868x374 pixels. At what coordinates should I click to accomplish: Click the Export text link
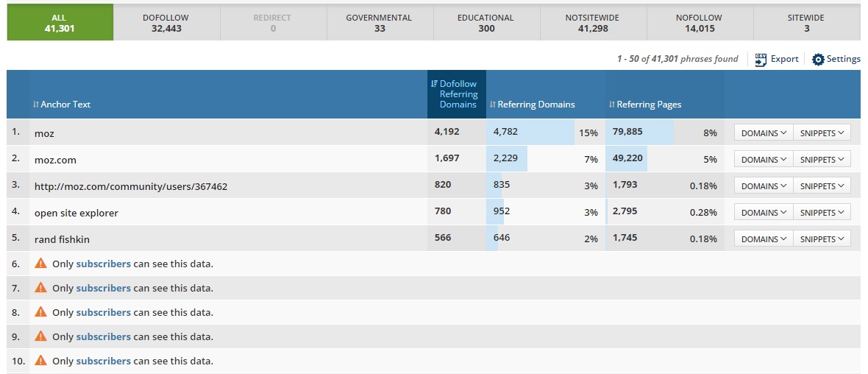pos(784,59)
